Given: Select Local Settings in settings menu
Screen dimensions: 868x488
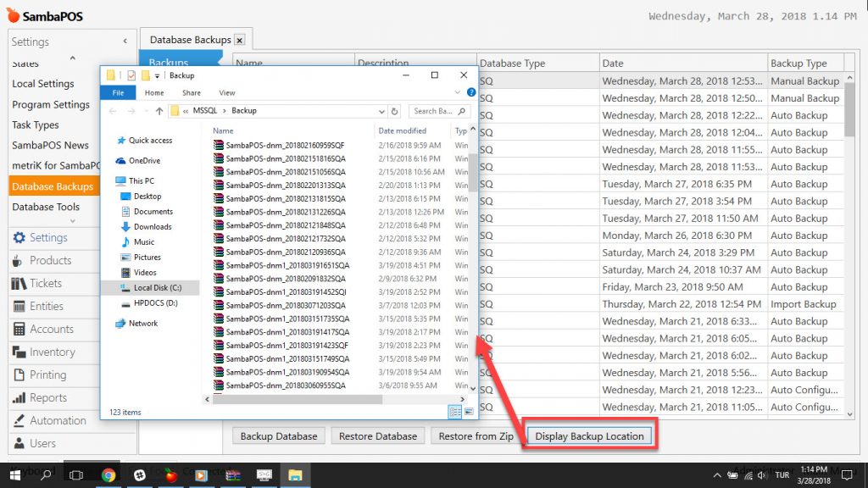Looking at the screenshot, I should (43, 84).
